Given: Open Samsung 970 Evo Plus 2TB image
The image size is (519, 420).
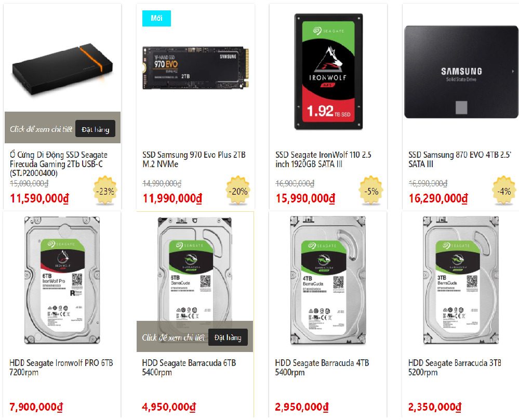Looking at the screenshot, I should (196, 68).
